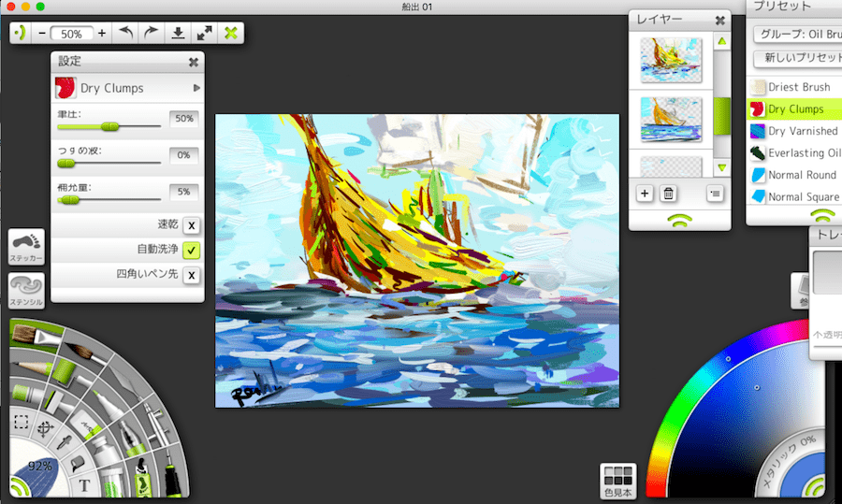Click the loading slider handle at 5%
The height and width of the screenshot is (504, 842).
[68, 200]
